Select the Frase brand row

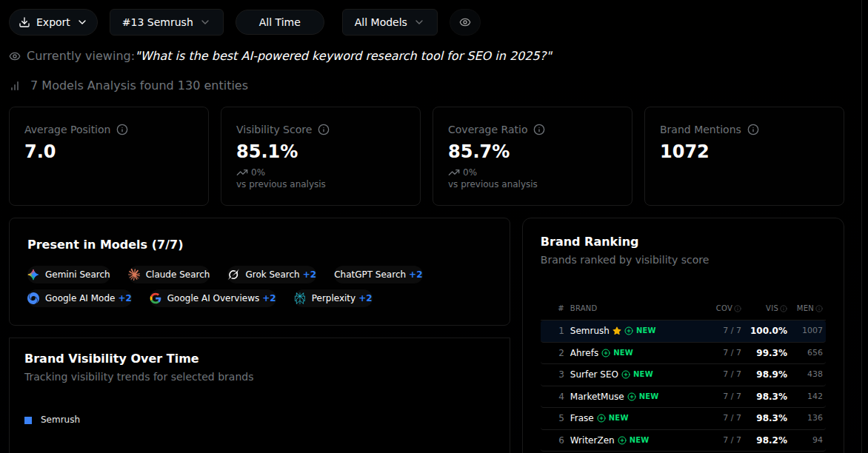pyautogui.click(x=683, y=418)
